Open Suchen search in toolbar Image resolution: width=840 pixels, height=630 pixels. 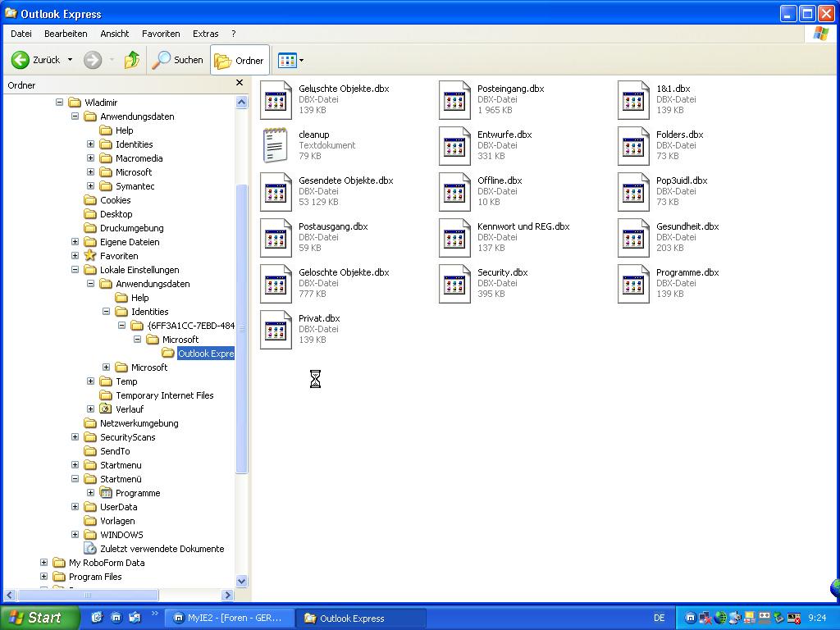tap(177, 60)
